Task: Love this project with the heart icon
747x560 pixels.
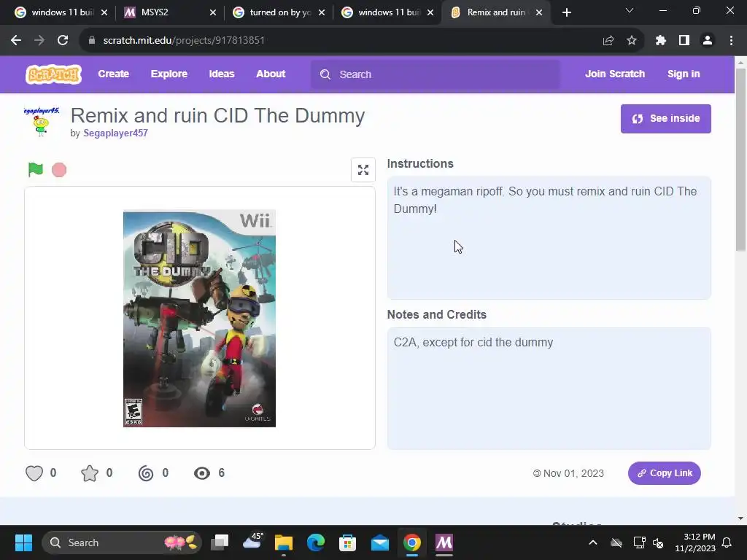Action: point(34,472)
